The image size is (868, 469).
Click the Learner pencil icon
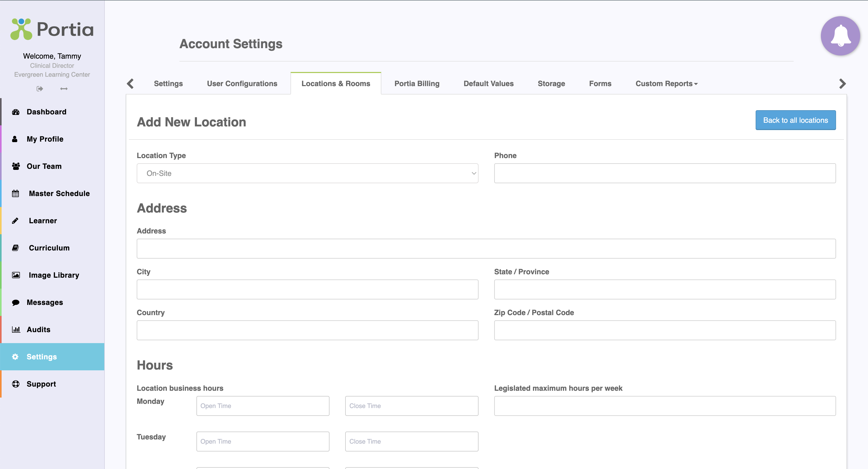15,221
